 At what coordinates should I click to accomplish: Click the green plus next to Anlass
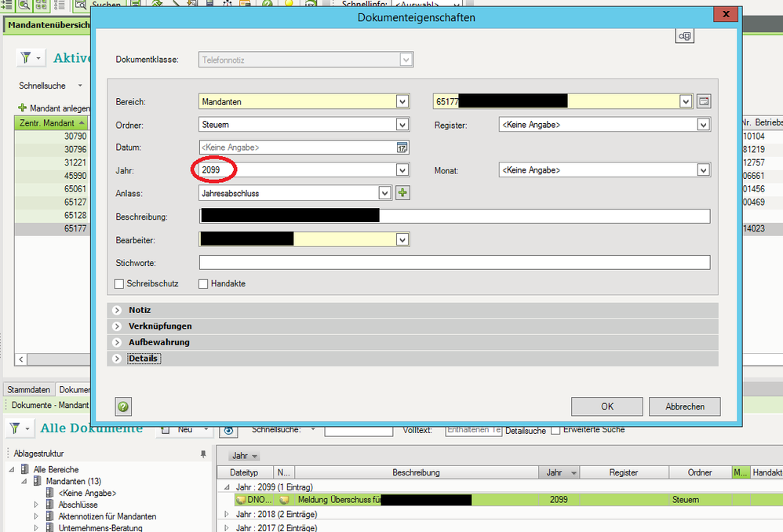click(x=402, y=193)
